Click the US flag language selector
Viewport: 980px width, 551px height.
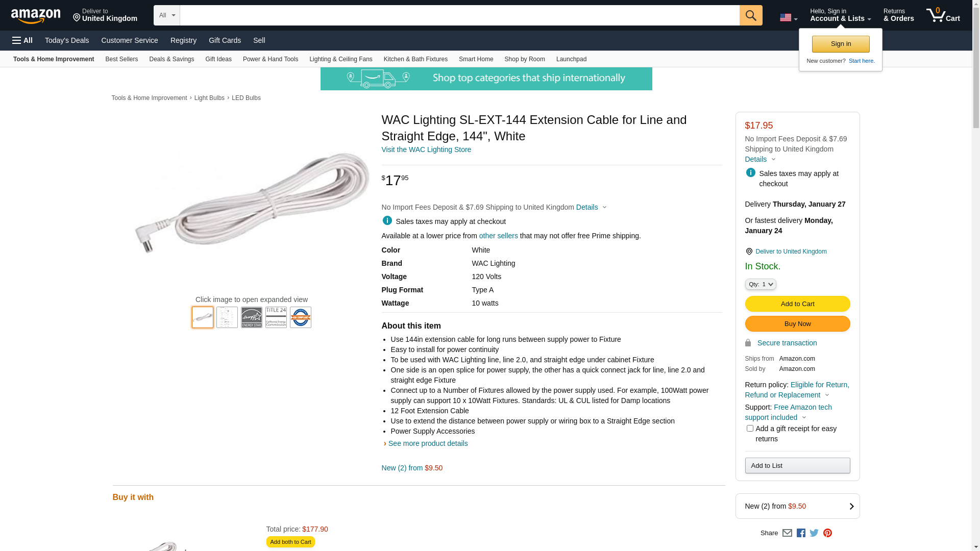coord(788,18)
